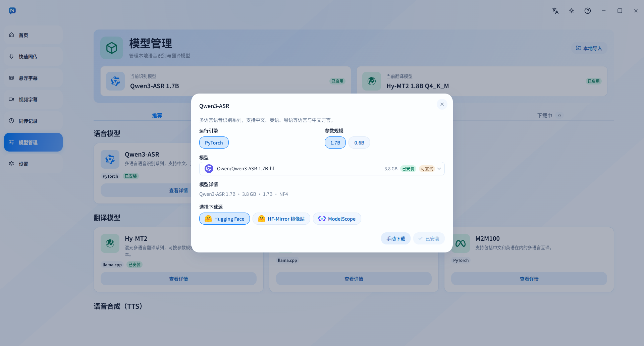Open the 首页 sidebar item

pos(33,35)
